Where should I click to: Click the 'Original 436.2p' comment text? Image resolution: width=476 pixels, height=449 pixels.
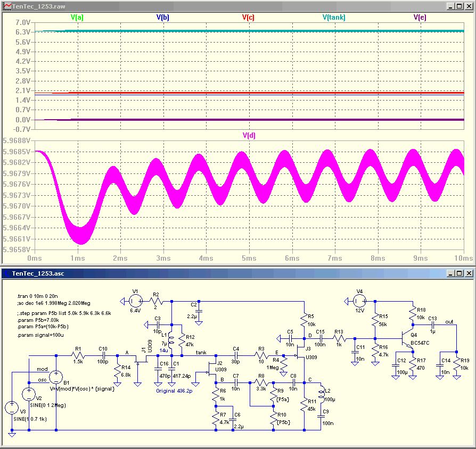pos(175,390)
